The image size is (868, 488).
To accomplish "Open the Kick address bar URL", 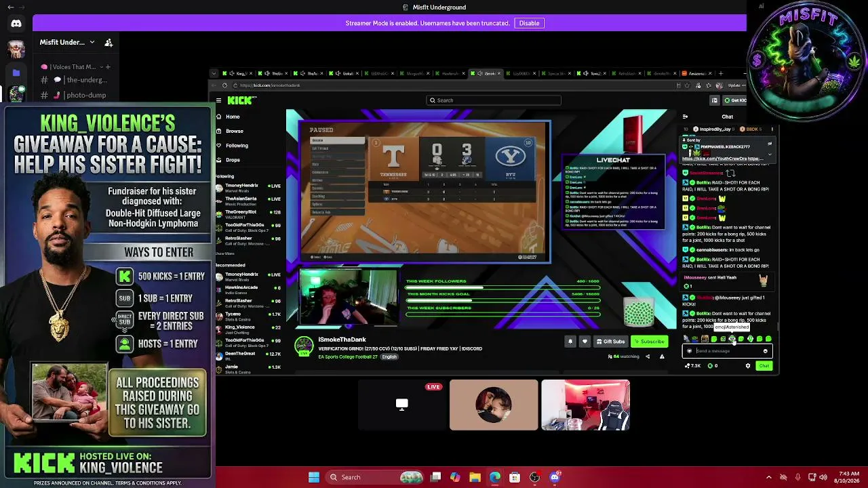I will (270, 85).
